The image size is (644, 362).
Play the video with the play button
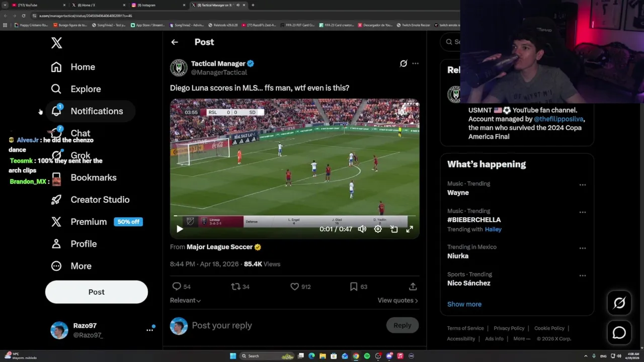pos(180,229)
